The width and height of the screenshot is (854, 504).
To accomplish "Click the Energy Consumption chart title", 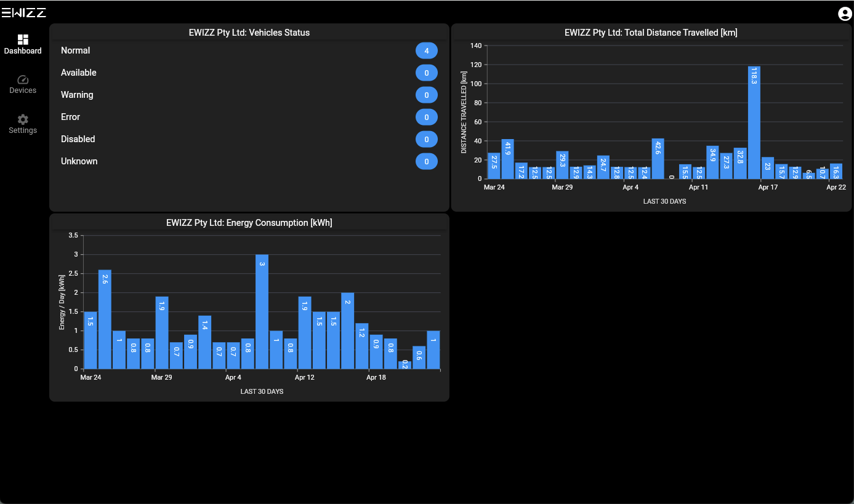I will click(x=249, y=223).
